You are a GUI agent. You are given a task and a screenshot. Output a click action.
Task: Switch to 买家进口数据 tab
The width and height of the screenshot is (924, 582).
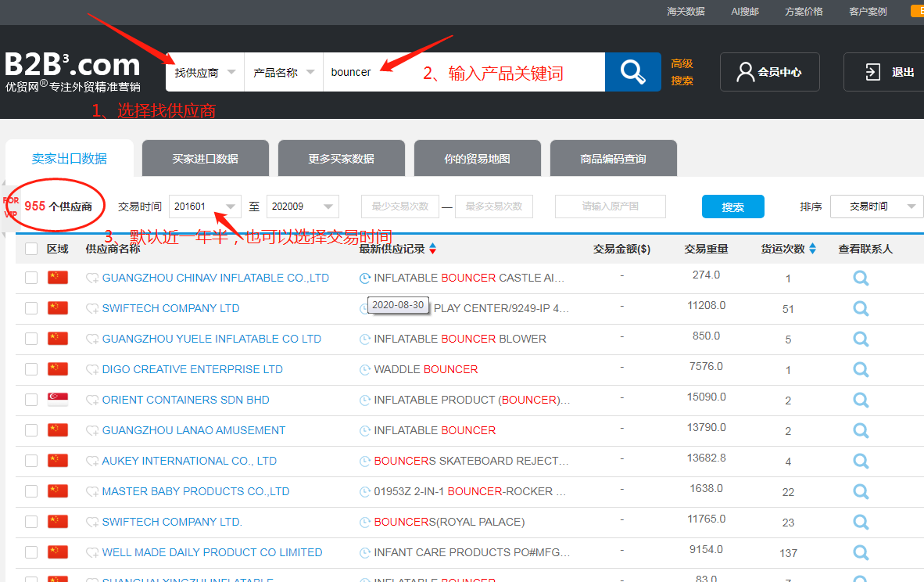coord(205,158)
